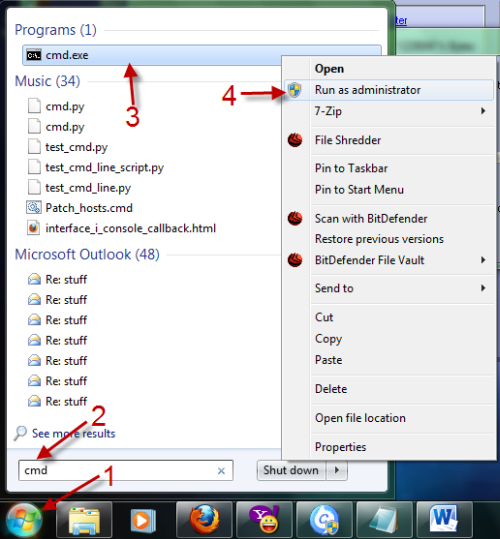This screenshot has height=539, width=500.
Task: Open the Notepad taskbar icon
Action: [x=385, y=520]
